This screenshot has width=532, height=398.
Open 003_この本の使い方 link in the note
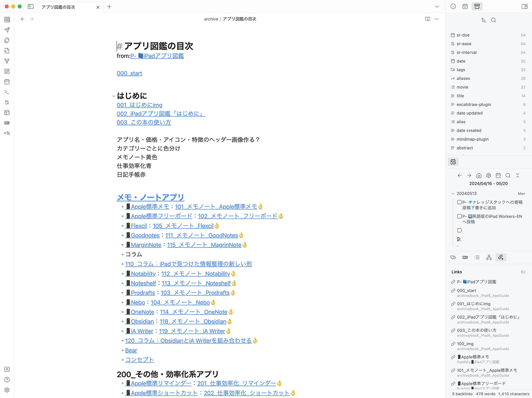point(144,122)
